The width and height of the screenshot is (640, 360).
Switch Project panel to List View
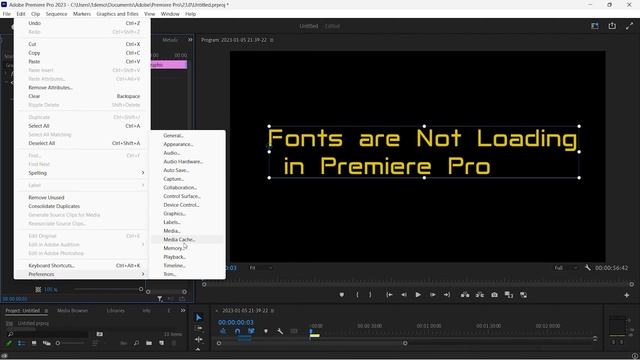[21, 343]
